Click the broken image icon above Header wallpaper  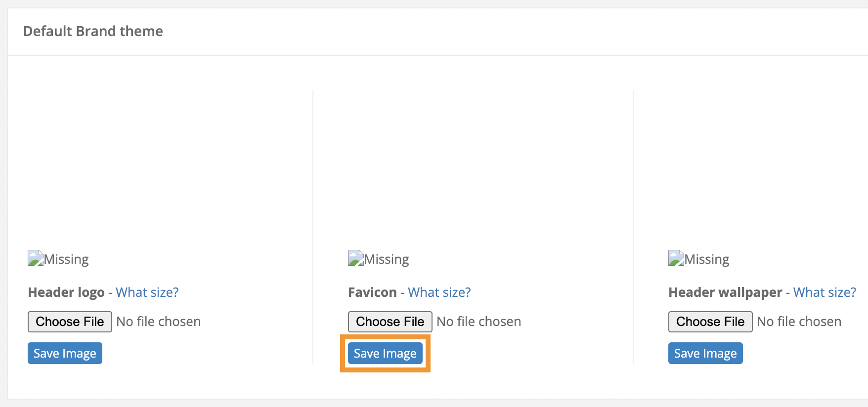(676, 258)
